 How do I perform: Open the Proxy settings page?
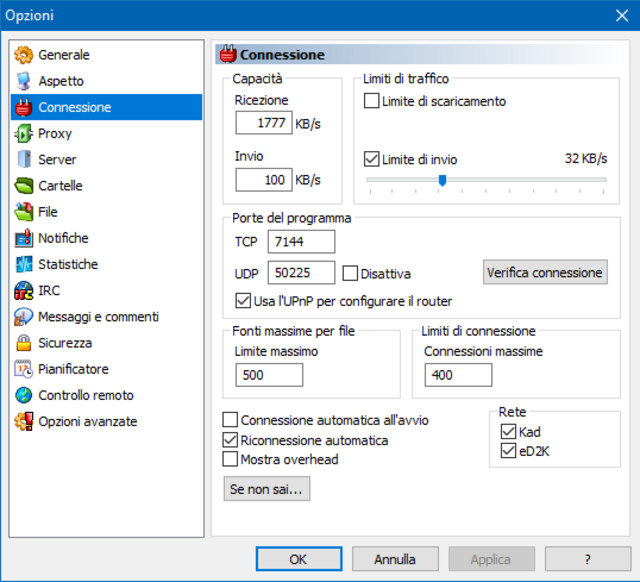[x=106, y=133]
